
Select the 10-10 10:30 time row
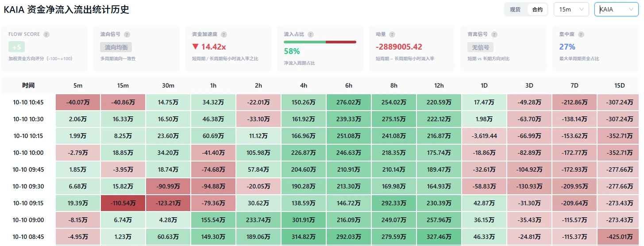(x=28, y=119)
